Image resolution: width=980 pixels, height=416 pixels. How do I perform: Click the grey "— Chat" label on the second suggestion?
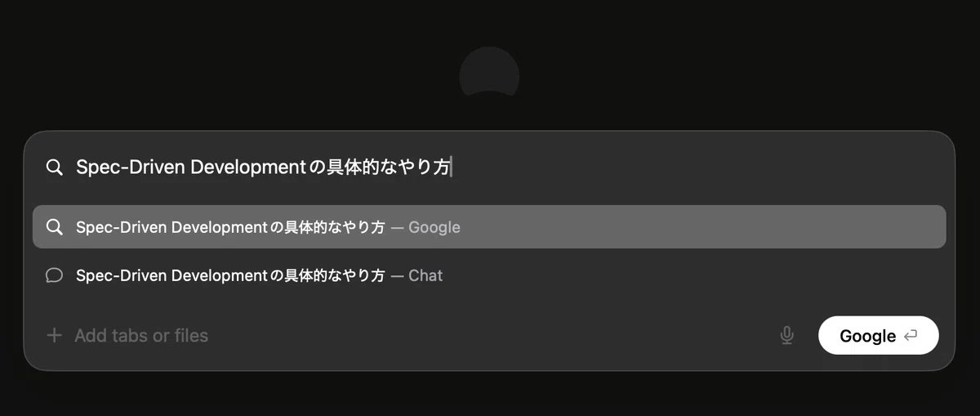point(416,275)
